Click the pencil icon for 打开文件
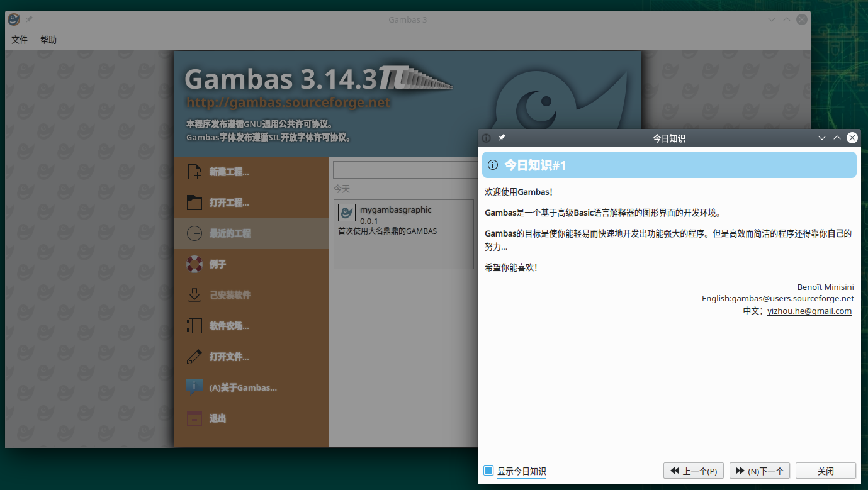Screen dimensions: 868x490 pos(193,356)
